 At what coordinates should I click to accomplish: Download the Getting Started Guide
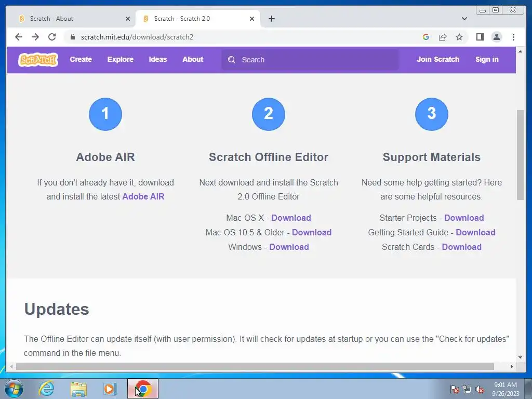476,232
